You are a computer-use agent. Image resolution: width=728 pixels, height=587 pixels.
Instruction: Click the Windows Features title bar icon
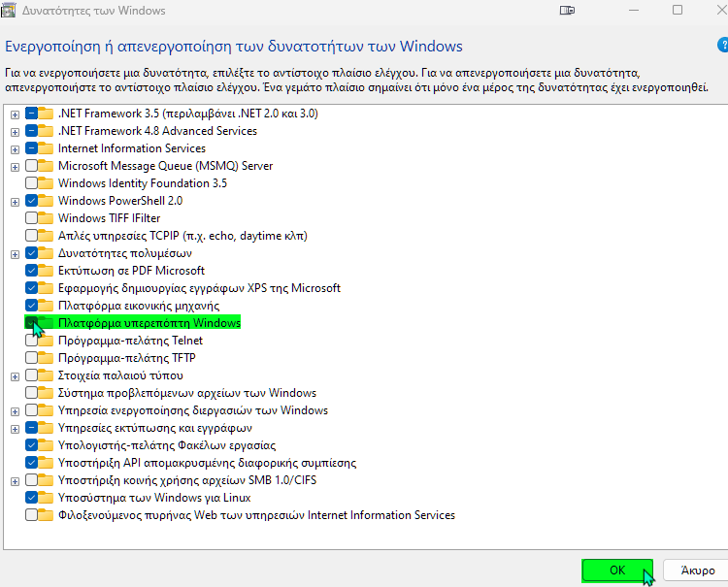[8, 11]
